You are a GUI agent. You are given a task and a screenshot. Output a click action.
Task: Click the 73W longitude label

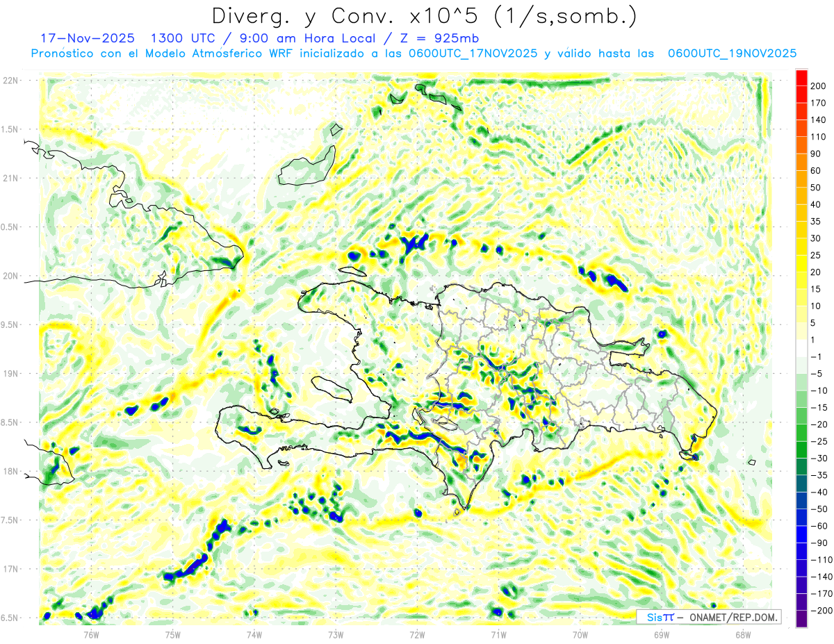(335, 635)
